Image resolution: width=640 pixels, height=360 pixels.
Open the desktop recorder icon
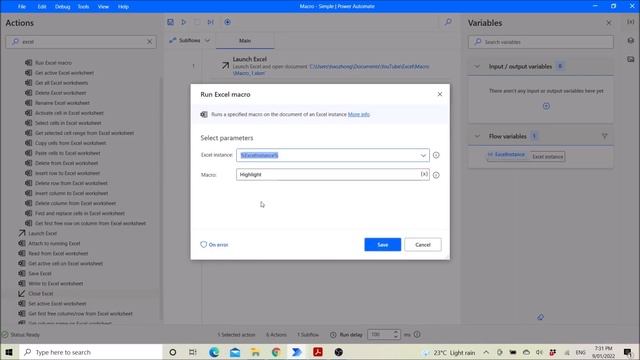227,22
